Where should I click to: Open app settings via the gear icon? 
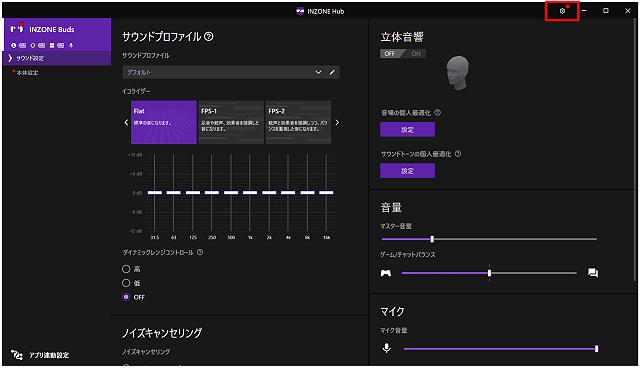[x=562, y=11]
